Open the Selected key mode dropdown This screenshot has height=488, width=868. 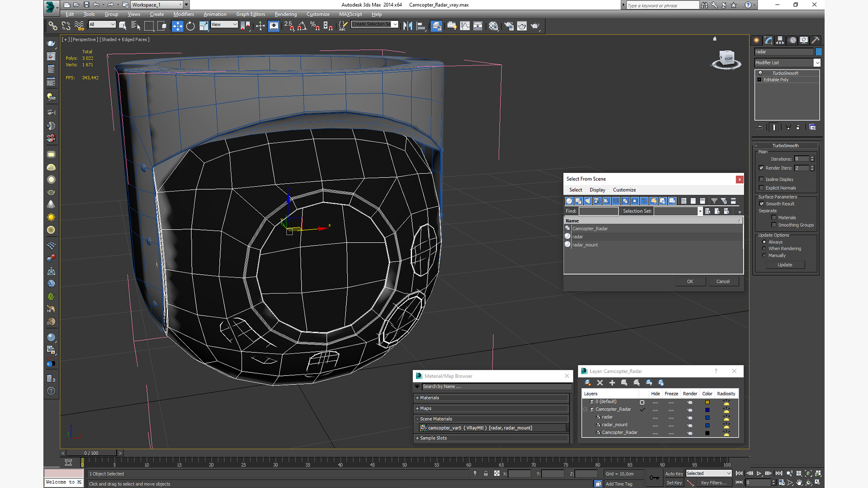[x=708, y=474]
